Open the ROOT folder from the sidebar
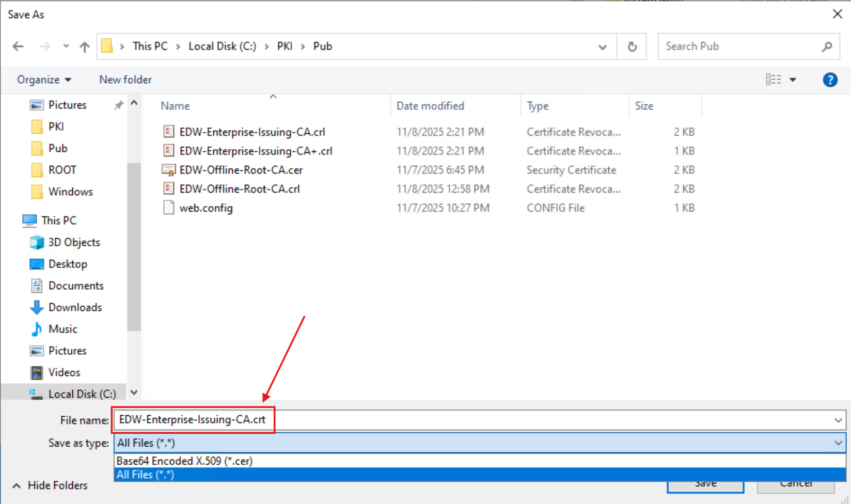Screen dimensions: 851x504 coord(62,169)
